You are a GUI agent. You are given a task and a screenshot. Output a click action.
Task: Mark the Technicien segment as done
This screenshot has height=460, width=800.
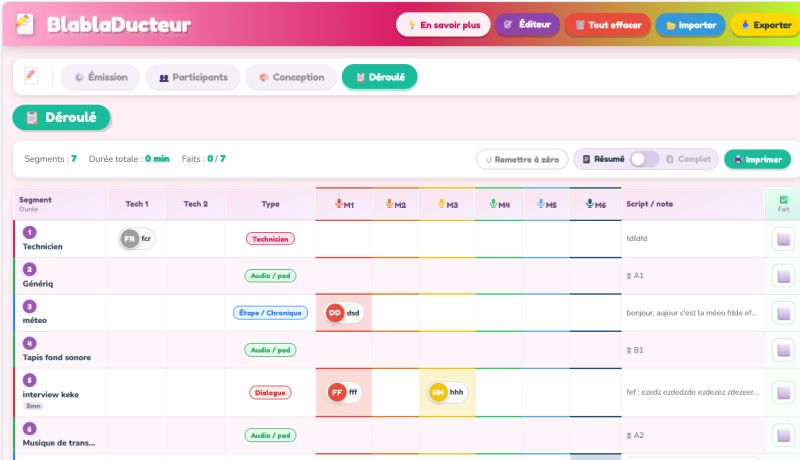click(783, 239)
